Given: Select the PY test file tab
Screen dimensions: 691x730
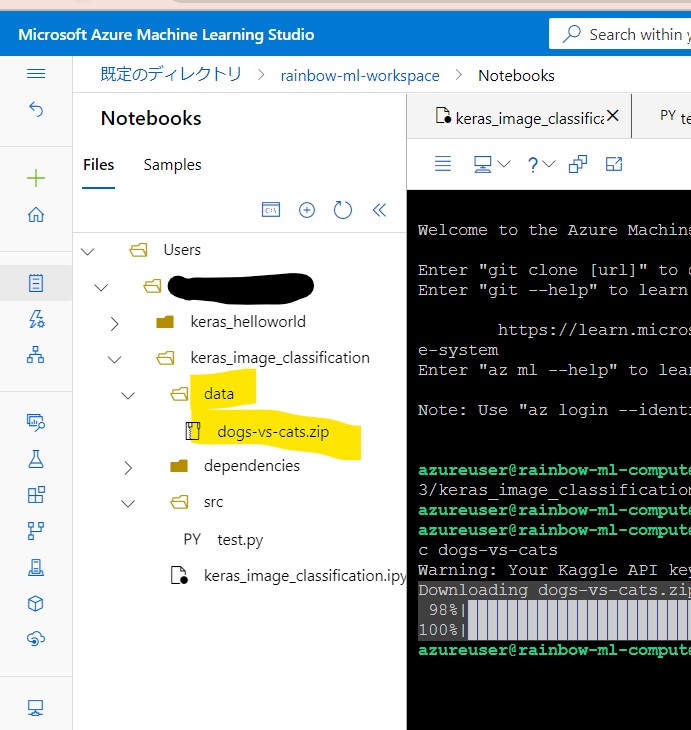Looking at the screenshot, I should click(662, 116).
